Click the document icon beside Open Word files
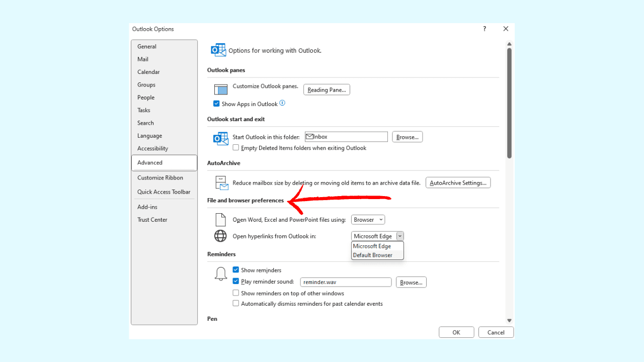 coord(220,220)
